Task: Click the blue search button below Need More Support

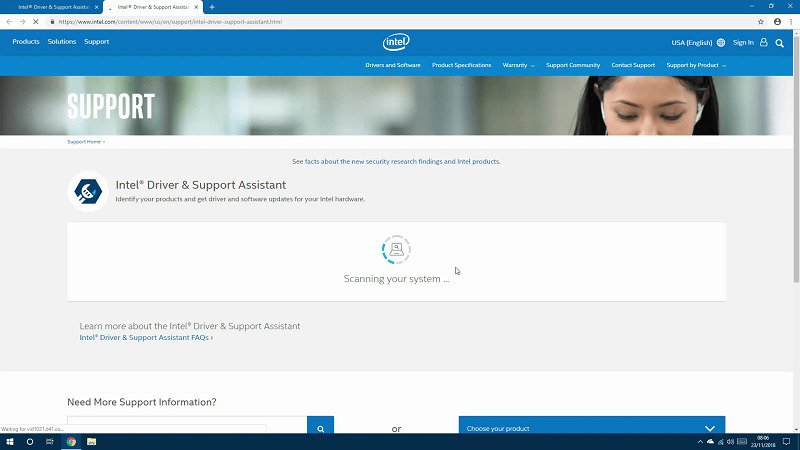Action: (320, 428)
